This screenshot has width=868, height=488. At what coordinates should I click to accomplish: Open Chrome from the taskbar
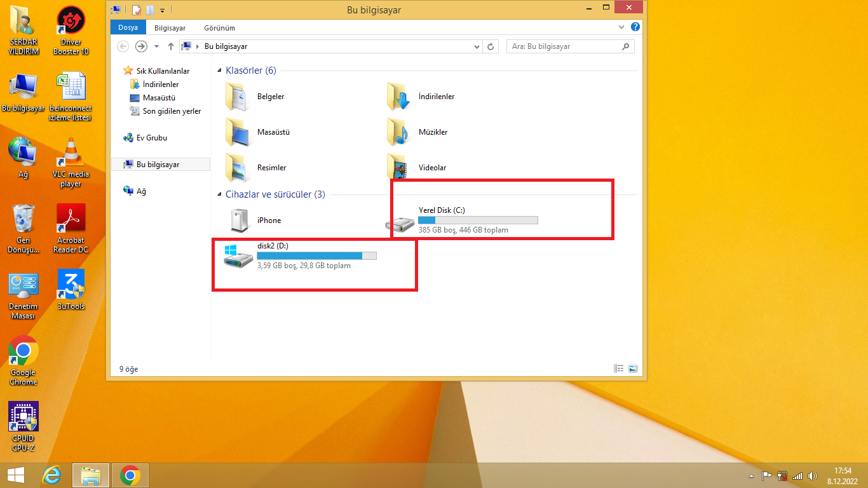[130, 475]
